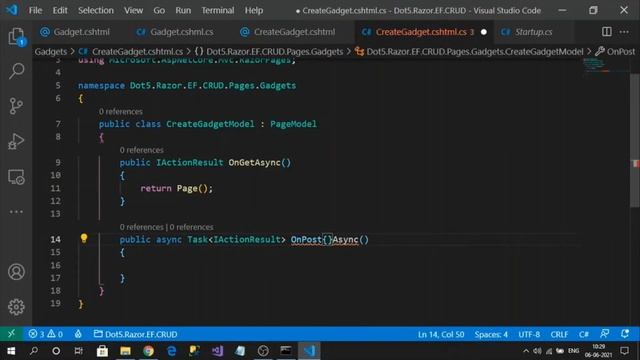Image resolution: width=640 pixels, height=360 pixels.
Task: Open Dot5.Razor.EF.CRUD project in status bar
Action: (136, 334)
